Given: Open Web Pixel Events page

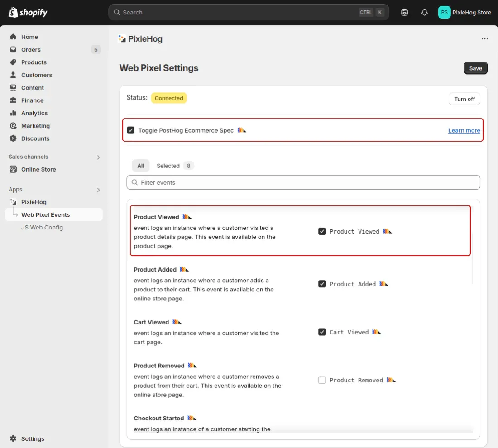Looking at the screenshot, I should [54, 214].
